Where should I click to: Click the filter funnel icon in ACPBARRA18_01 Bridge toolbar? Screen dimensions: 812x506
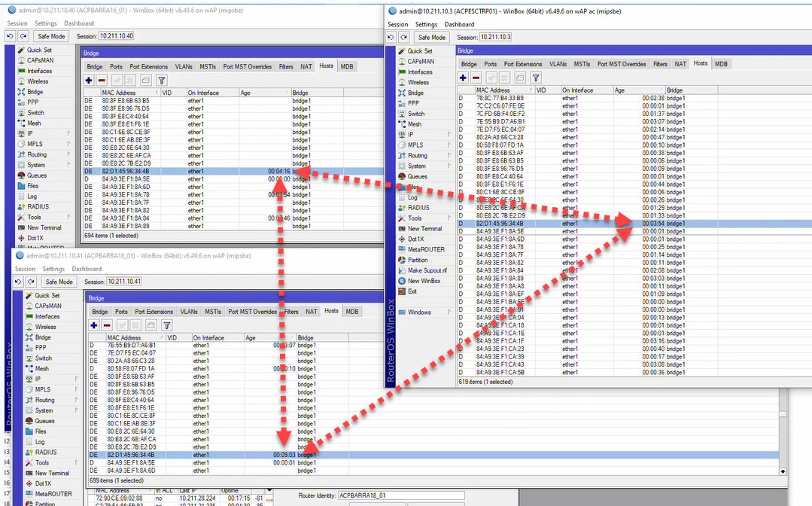point(167,325)
